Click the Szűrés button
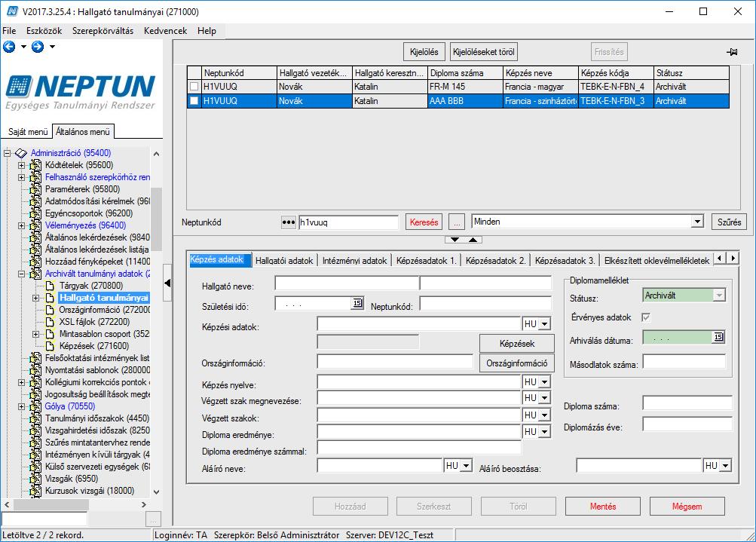The height and width of the screenshot is (542, 756). click(x=729, y=222)
